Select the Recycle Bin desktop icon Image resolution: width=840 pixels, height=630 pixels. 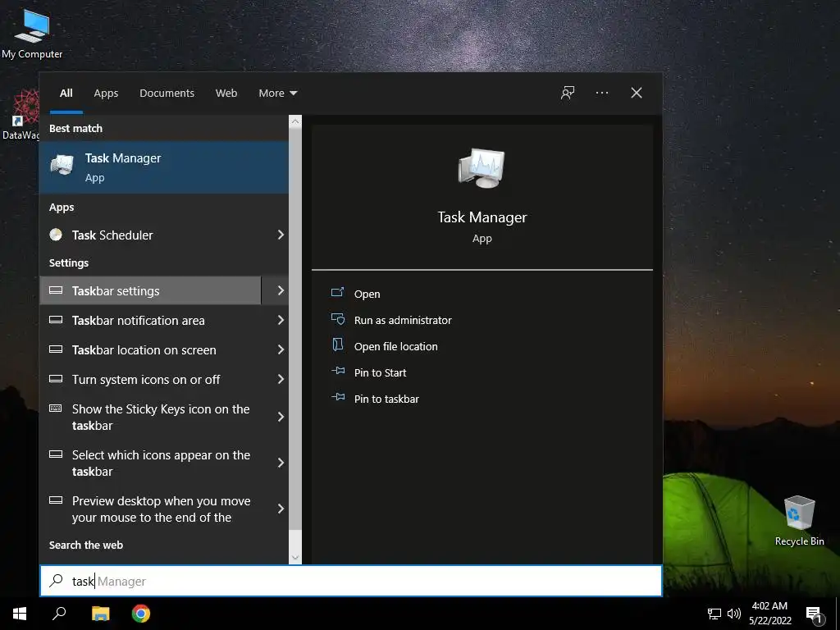tap(799, 520)
